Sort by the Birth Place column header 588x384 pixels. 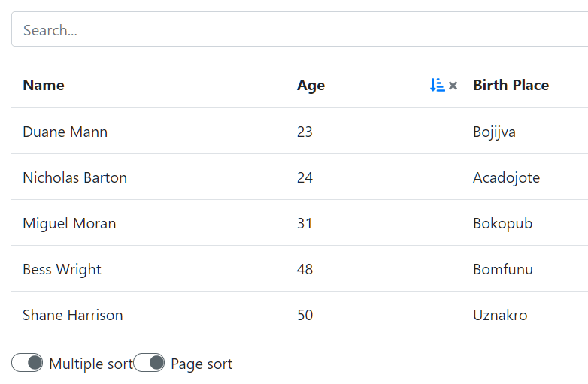[x=511, y=86]
